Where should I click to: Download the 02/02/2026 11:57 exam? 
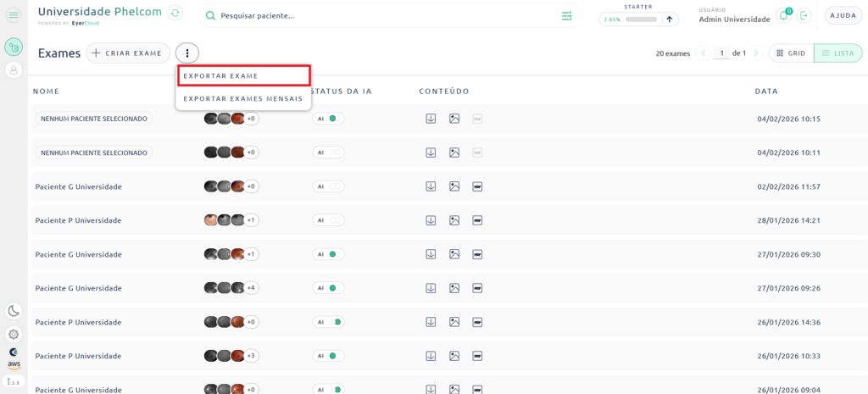pyautogui.click(x=431, y=186)
